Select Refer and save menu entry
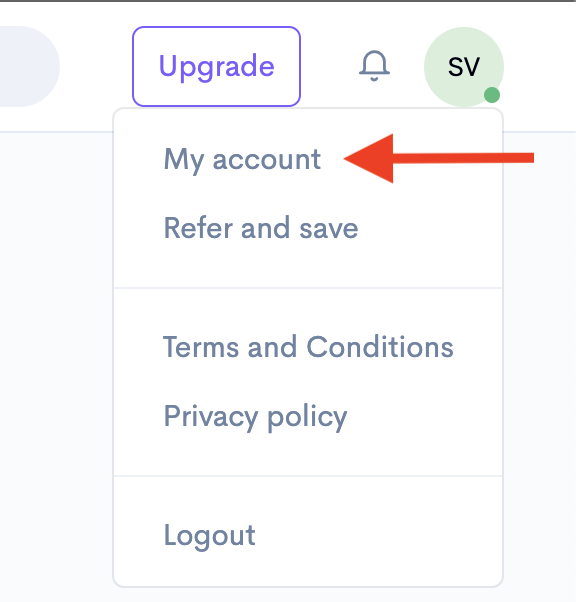The height and width of the screenshot is (602, 576). [x=261, y=228]
